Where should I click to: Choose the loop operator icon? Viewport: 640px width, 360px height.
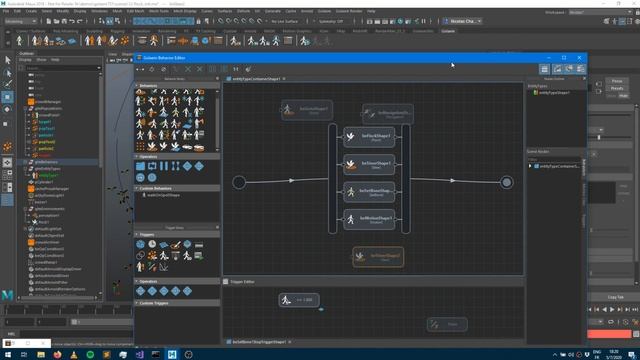point(152,166)
